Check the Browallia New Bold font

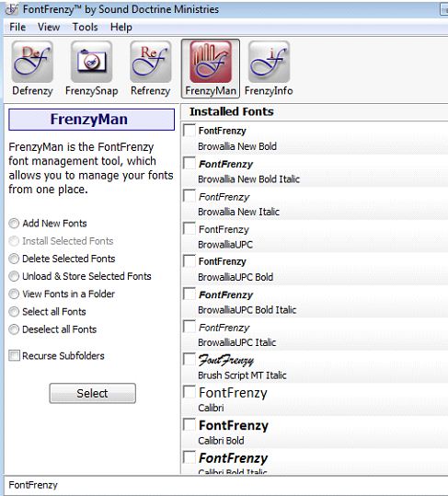(x=190, y=131)
